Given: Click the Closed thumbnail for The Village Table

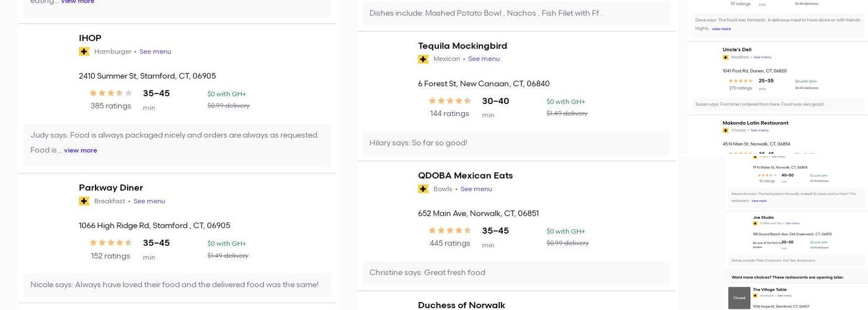Looking at the screenshot, I should tap(739, 298).
